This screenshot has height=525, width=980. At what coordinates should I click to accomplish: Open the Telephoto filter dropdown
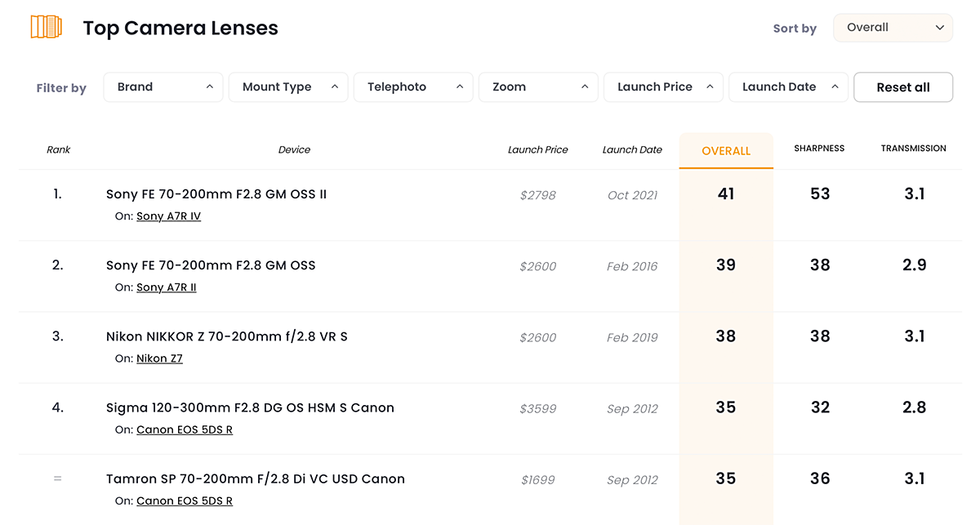(413, 87)
